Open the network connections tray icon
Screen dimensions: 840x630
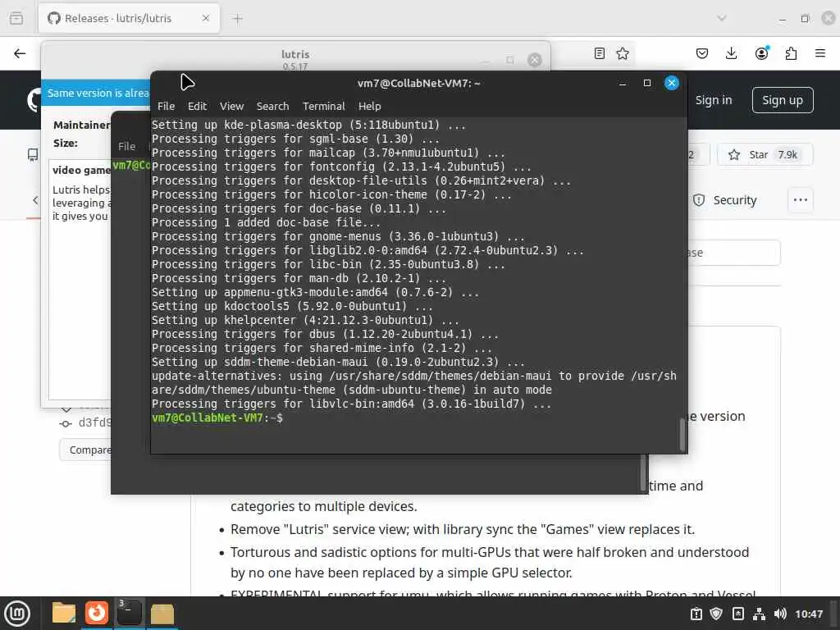(759, 614)
